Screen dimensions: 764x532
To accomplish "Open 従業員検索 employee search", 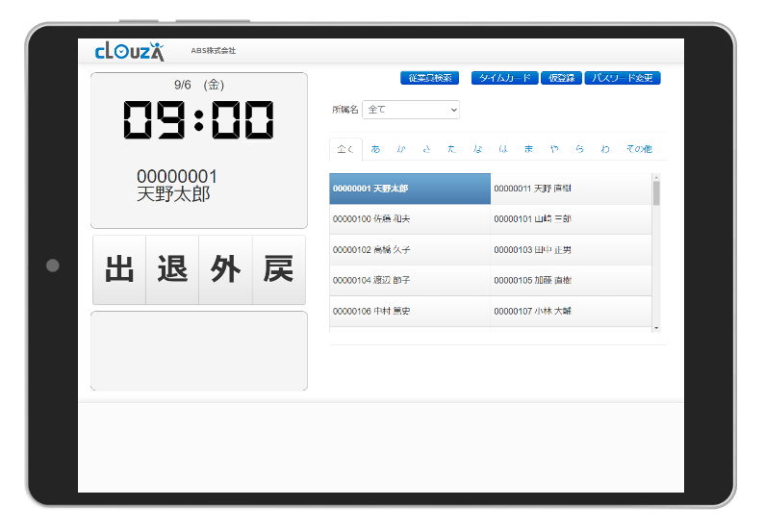I will pyautogui.click(x=430, y=78).
